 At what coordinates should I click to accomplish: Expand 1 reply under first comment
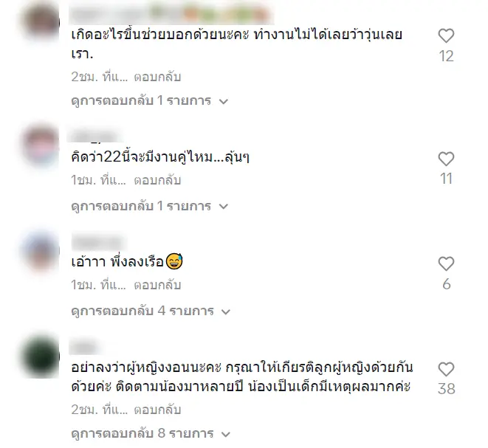click(x=150, y=101)
